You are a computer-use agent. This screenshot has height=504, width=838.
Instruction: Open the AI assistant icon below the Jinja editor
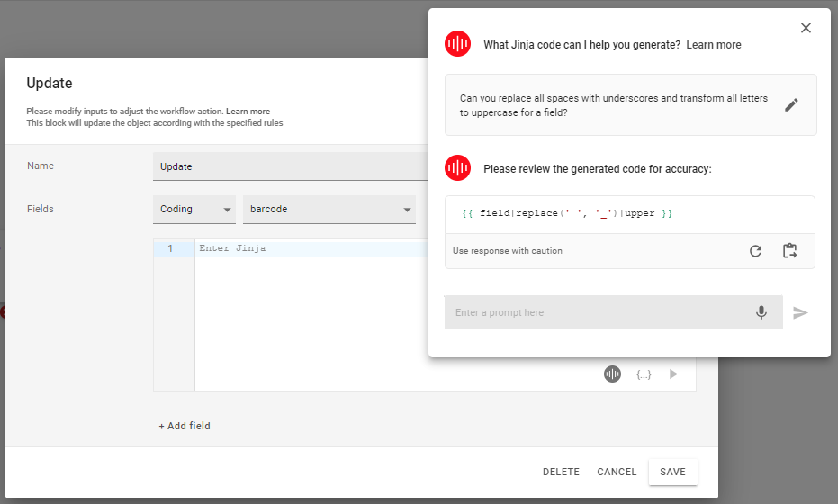613,374
